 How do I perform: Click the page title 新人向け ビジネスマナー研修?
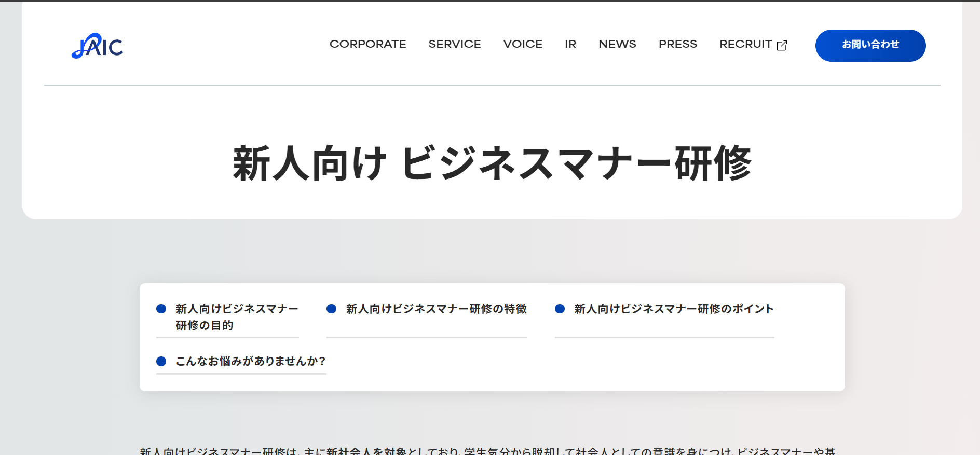tap(492, 163)
